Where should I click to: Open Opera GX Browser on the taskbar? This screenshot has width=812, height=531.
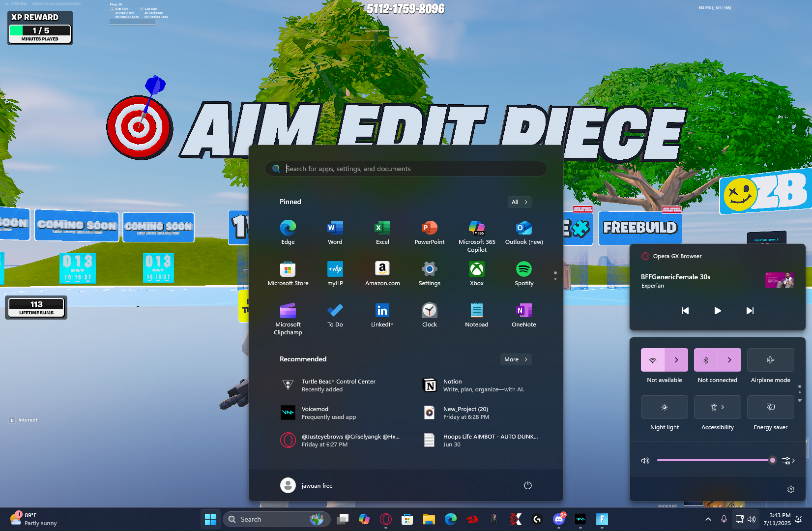coord(386,519)
